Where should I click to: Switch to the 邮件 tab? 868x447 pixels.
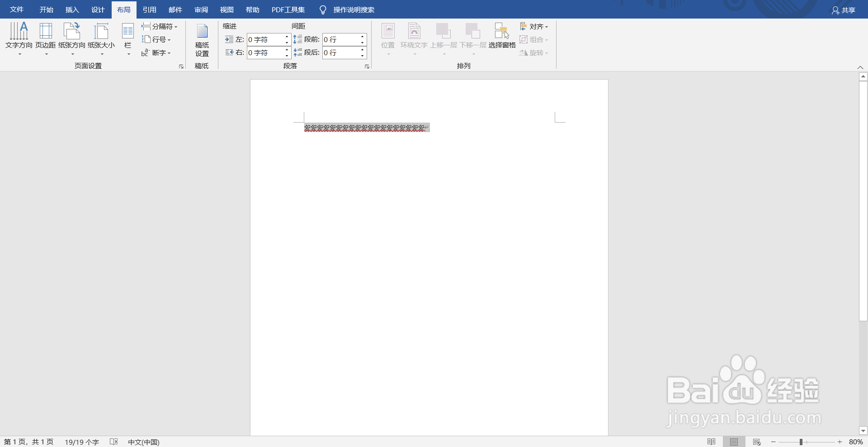tap(175, 10)
